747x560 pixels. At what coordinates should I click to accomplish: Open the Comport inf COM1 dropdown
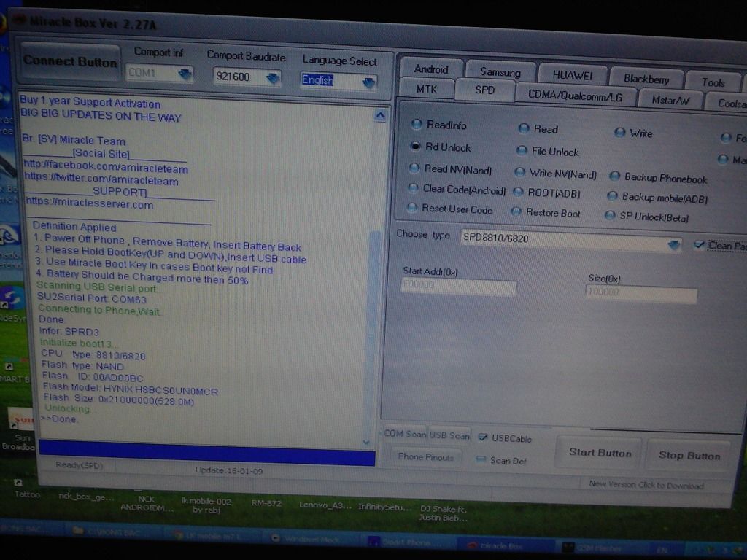185,74
